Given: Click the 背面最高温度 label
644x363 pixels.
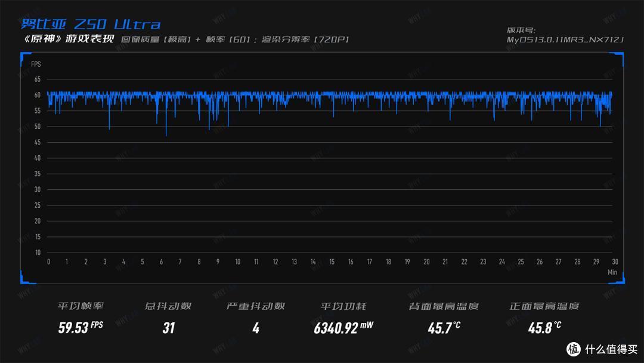Looking at the screenshot, I should click(444, 306).
